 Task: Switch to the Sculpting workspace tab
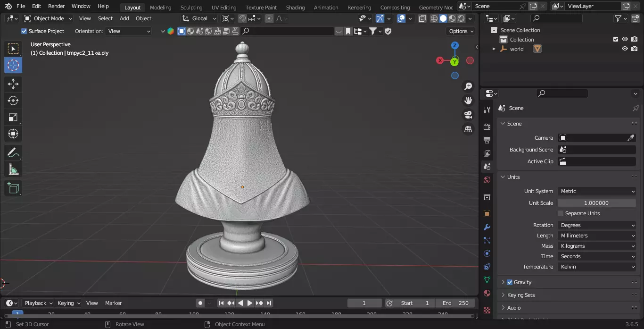point(191,8)
